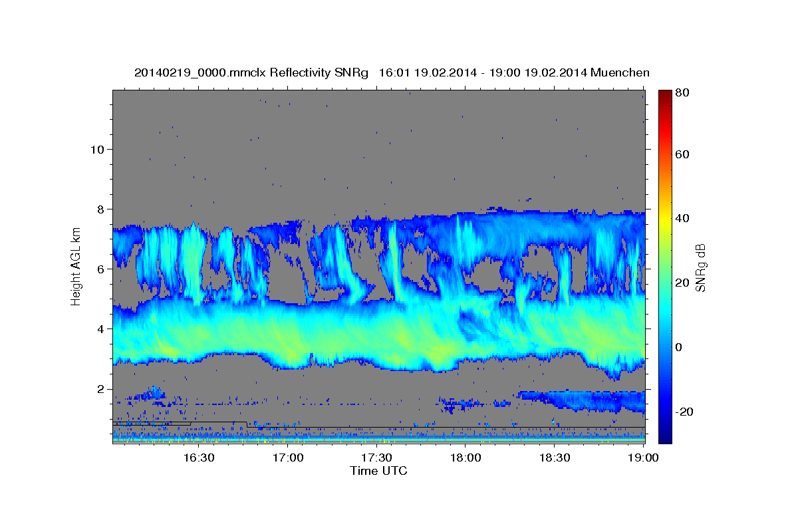The image size is (798, 532).
Task: Click the 'Time UTC' x-axis label
Action: click(x=378, y=471)
